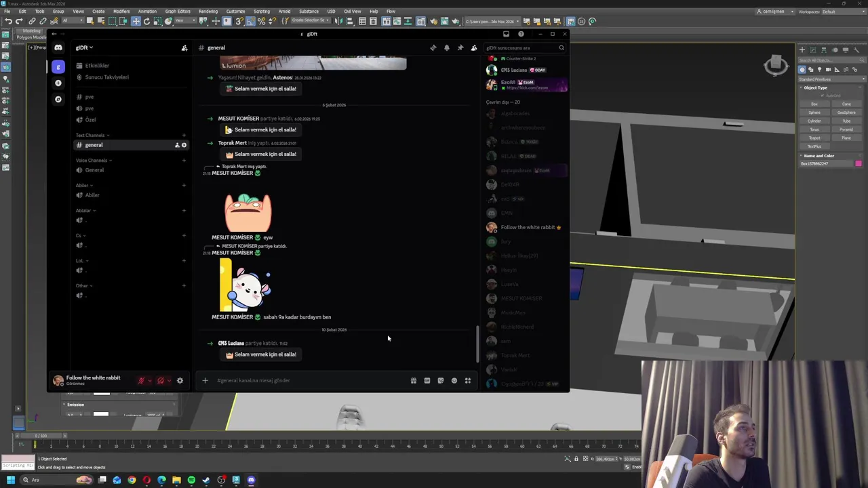Create a channel in Voice Channels category

pyautogui.click(x=184, y=160)
